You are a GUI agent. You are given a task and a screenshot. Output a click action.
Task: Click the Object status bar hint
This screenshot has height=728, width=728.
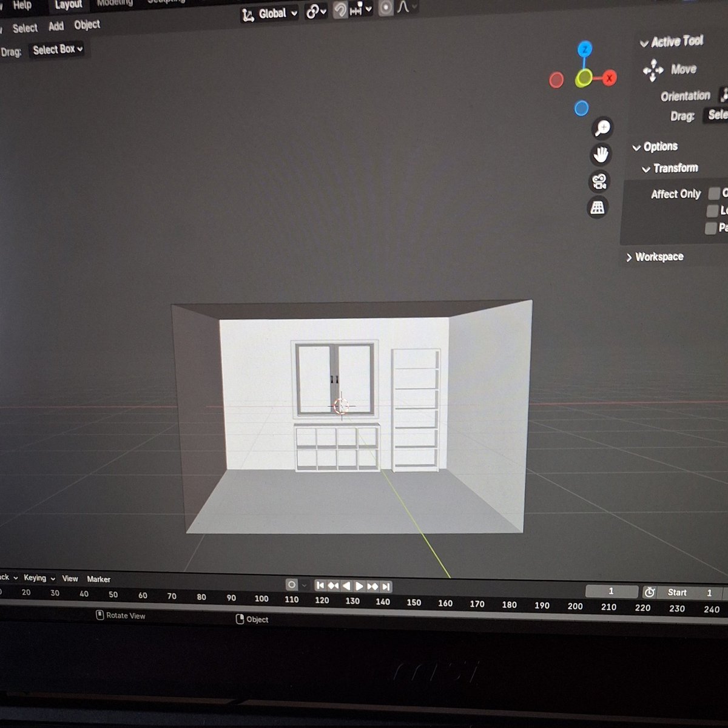pyautogui.click(x=252, y=619)
